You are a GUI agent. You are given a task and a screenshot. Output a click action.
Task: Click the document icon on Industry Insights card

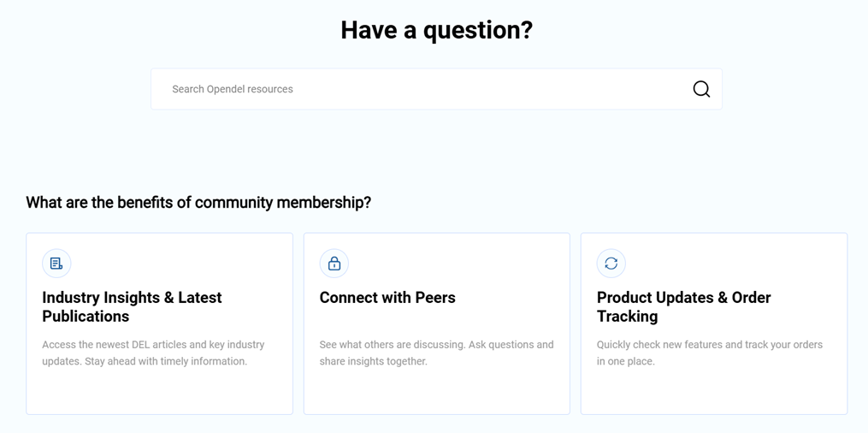(x=56, y=264)
